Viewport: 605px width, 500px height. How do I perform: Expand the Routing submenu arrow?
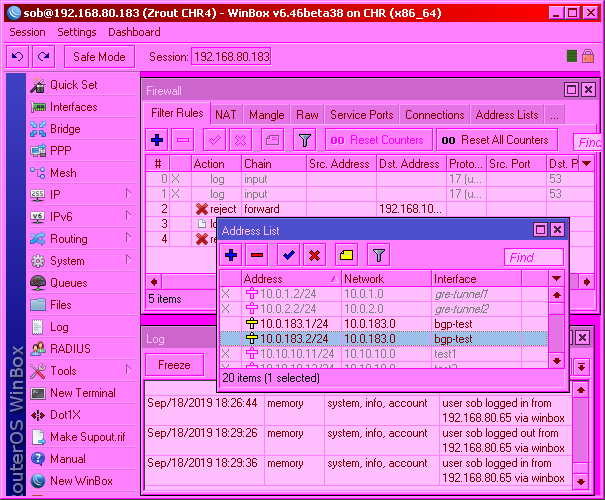[x=128, y=237]
